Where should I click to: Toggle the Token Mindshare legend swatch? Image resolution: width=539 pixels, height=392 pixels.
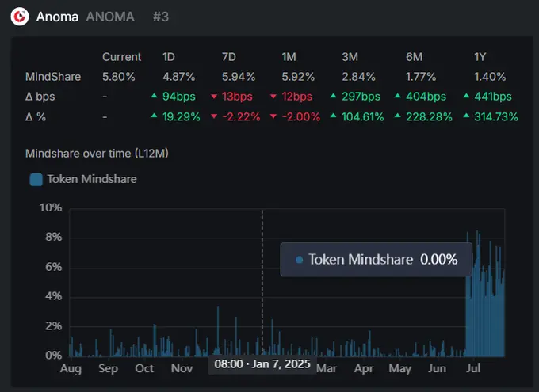[36, 179]
